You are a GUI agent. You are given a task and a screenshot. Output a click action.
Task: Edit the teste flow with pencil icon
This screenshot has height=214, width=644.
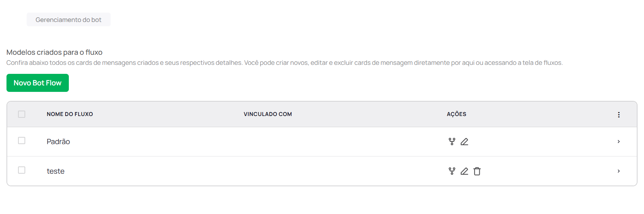coord(465,171)
